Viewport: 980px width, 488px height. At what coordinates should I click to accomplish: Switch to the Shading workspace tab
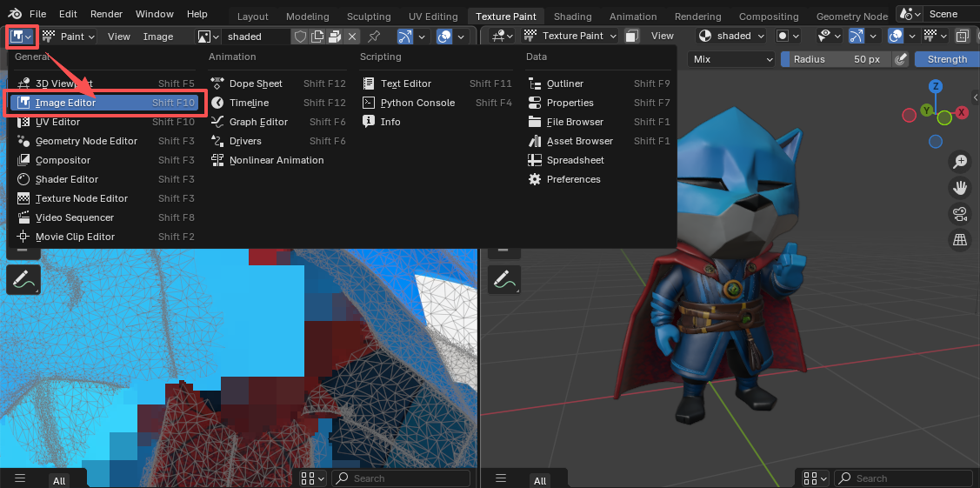click(572, 17)
